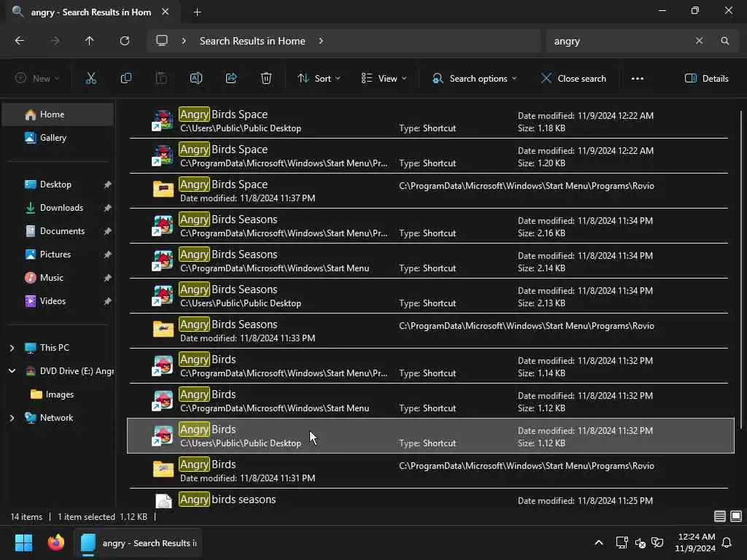Click the network display tray icon
The width and height of the screenshot is (747, 560).
point(622,542)
